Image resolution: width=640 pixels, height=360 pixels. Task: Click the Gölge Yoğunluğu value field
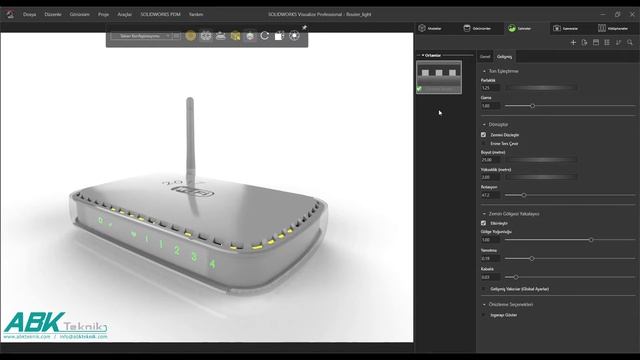tap(490, 240)
